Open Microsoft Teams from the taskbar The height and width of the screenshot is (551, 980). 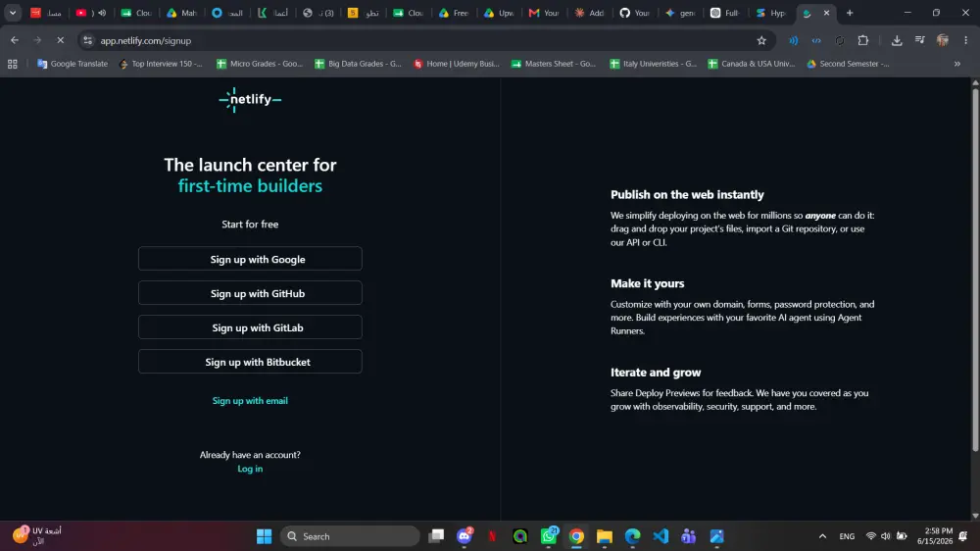689,536
